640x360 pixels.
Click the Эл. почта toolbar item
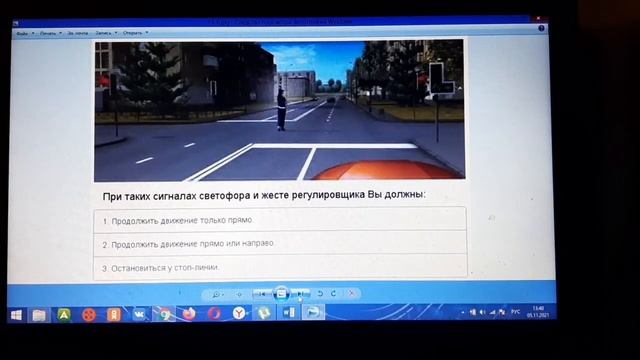[78, 33]
